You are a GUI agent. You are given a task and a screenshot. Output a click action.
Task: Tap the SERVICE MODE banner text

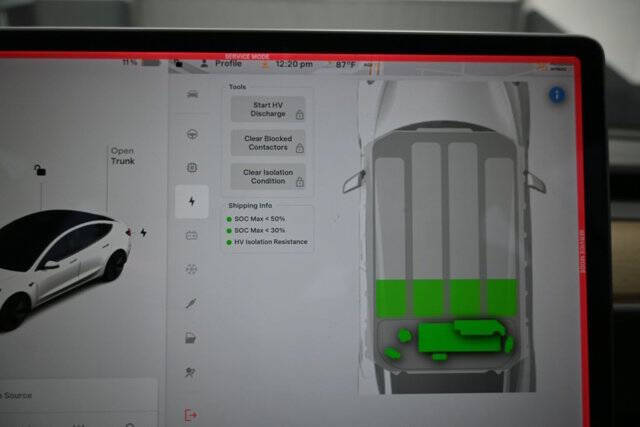247,56
